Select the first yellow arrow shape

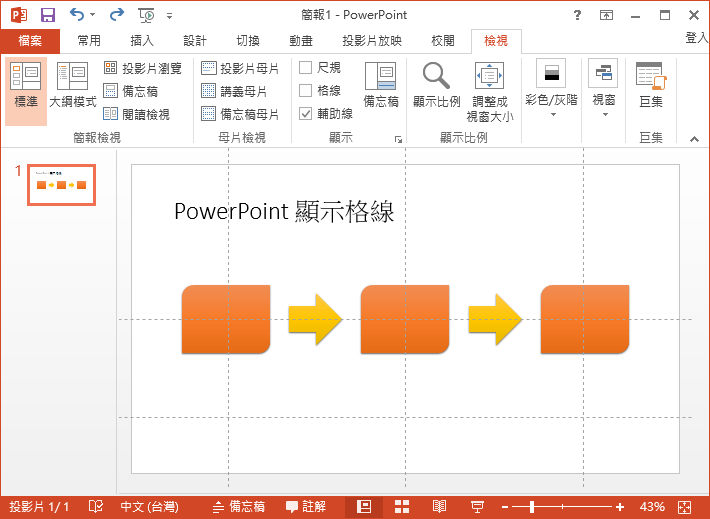pos(315,319)
